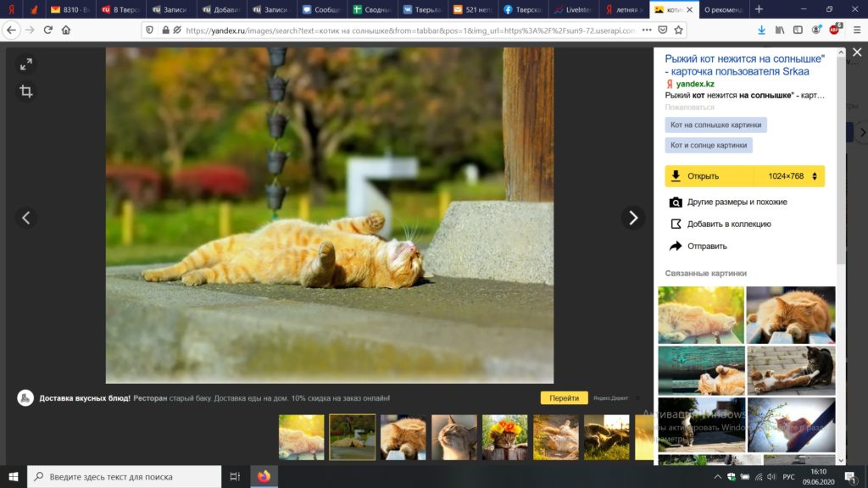Select Кот на солнышке картинки tag
868x488 pixels.
point(715,125)
